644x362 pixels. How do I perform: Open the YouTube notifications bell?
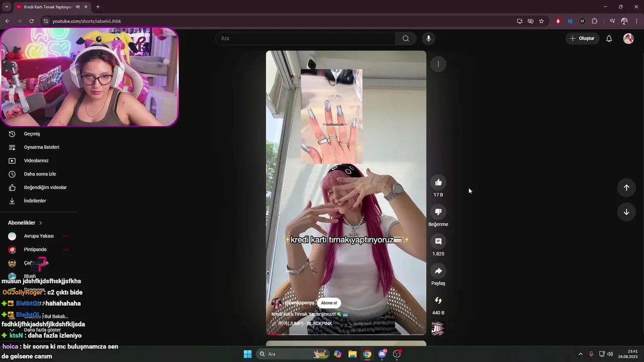coord(609,39)
